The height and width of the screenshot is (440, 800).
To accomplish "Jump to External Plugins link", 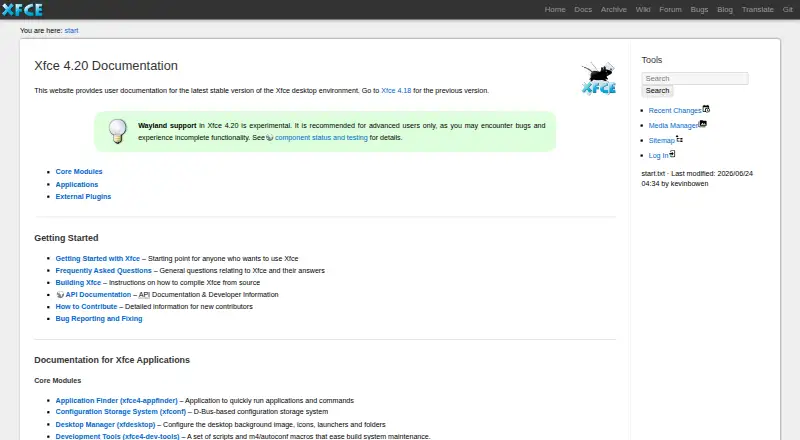I will (x=83, y=197).
